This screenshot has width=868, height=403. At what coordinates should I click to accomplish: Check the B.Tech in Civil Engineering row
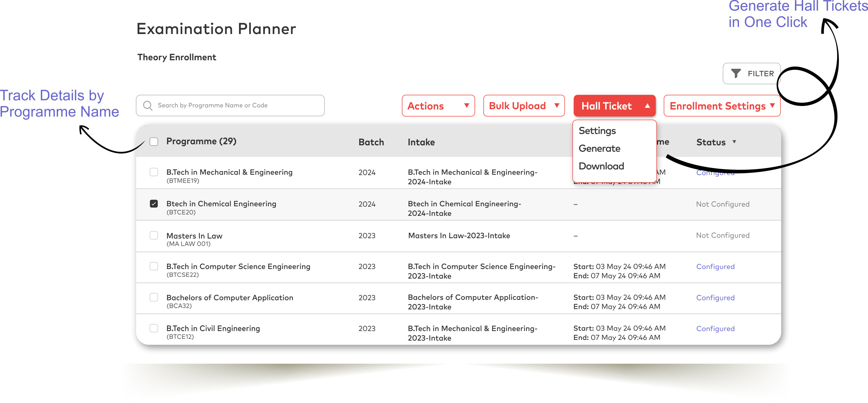(x=154, y=328)
